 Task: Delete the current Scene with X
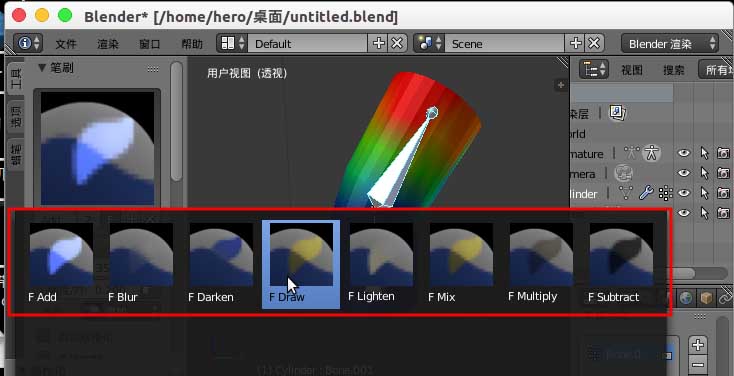coord(594,44)
